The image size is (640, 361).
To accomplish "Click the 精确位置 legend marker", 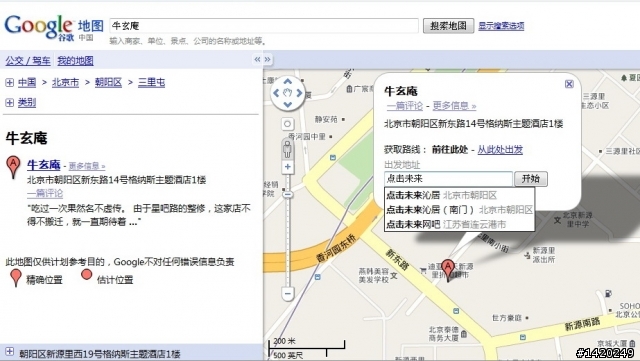I will tap(16, 278).
